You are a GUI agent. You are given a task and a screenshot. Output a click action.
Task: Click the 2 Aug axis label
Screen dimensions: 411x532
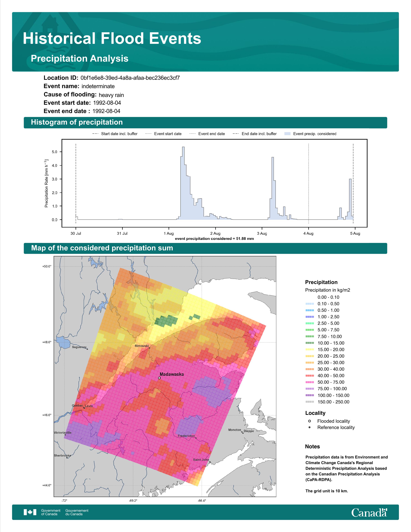tap(215, 233)
